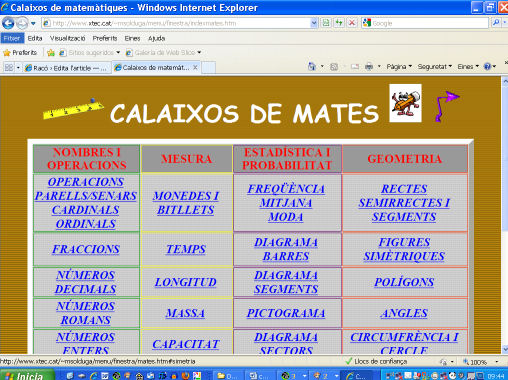Screen dimensions: 508x380
Task: Click the Inicia start button
Action: (x=27, y=375)
